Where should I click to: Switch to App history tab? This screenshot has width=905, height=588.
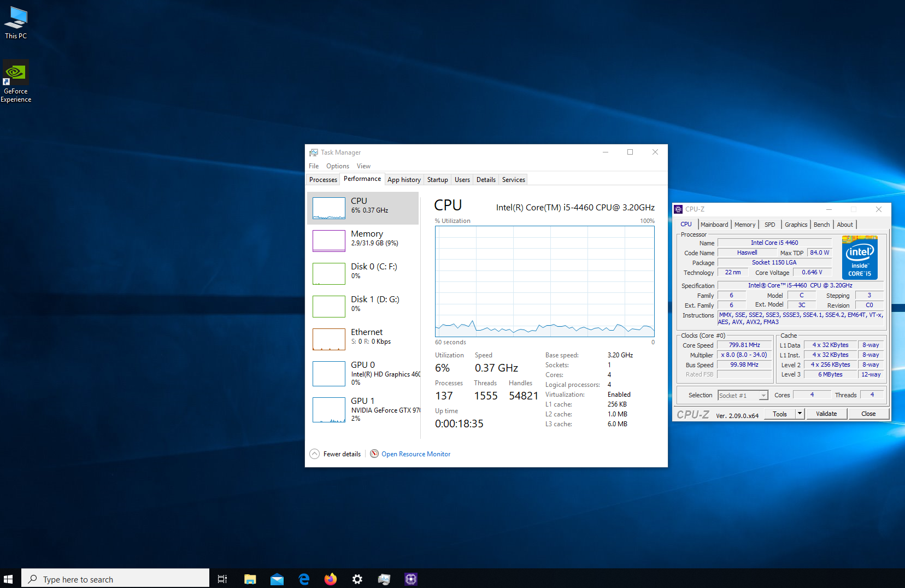(404, 180)
